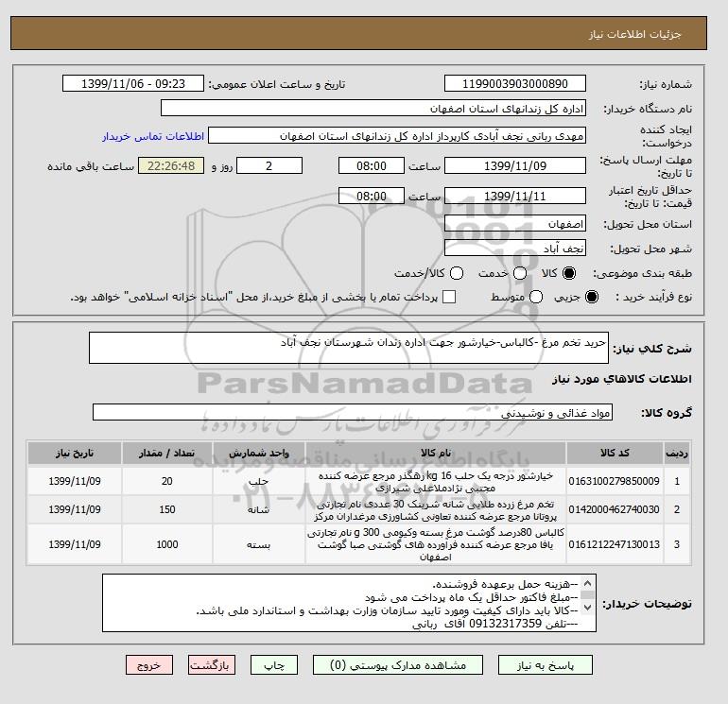Click the delivery province اصفهان field

515,224
